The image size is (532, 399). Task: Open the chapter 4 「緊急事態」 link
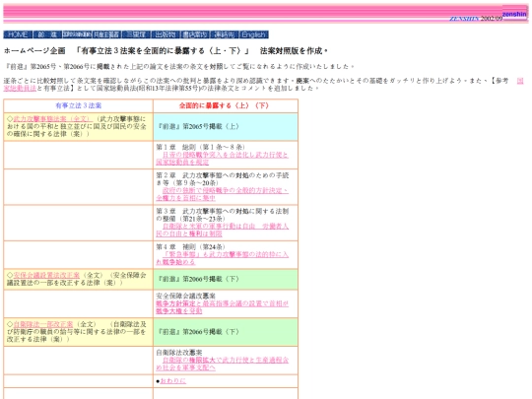222,258
